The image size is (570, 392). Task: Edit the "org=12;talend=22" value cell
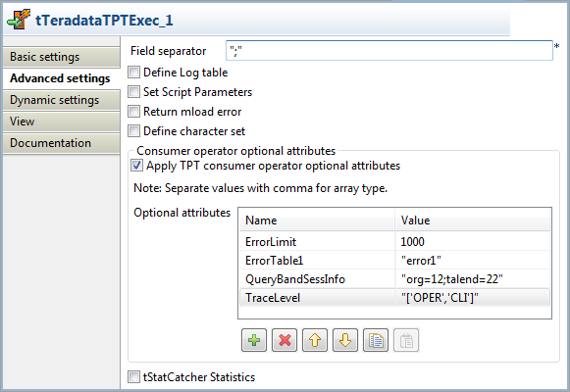coord(472,279)
